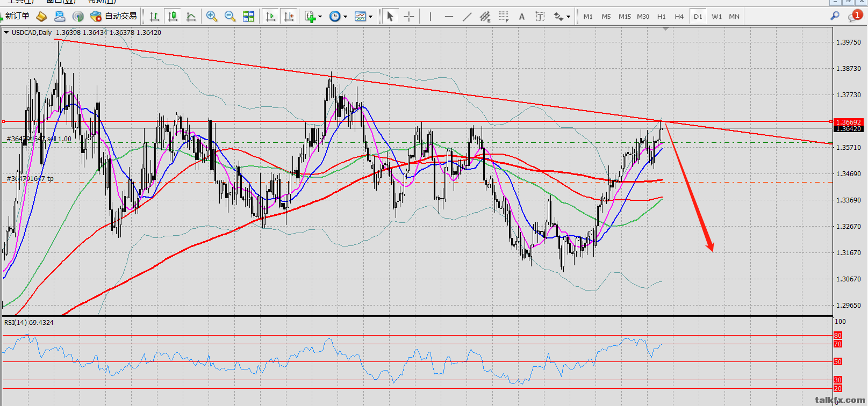Select the text 'A' tool
This screenshot has width=868, height=406.
(522, 16)
